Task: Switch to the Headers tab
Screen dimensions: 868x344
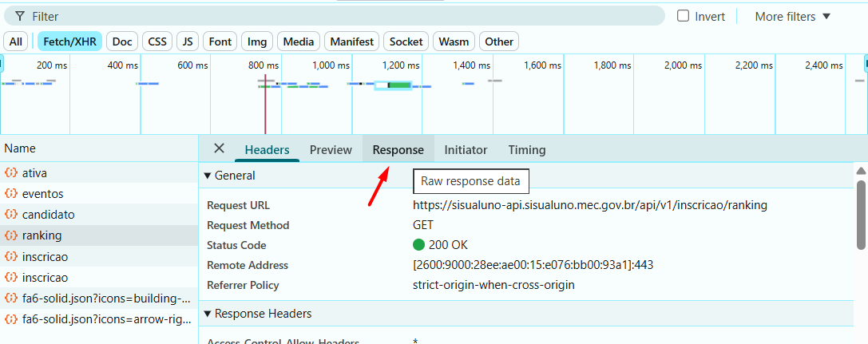Action: pyautogui.click(x=267, y=150)
